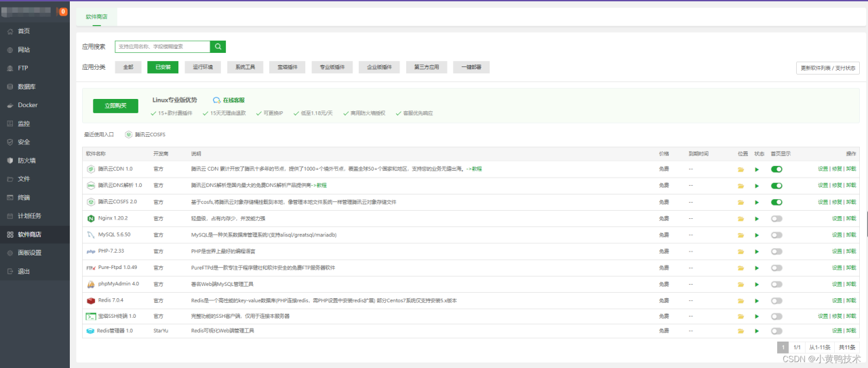Focus the application search input field
Image resolution: width=868 pixels, height=368 pixels.
162,47
